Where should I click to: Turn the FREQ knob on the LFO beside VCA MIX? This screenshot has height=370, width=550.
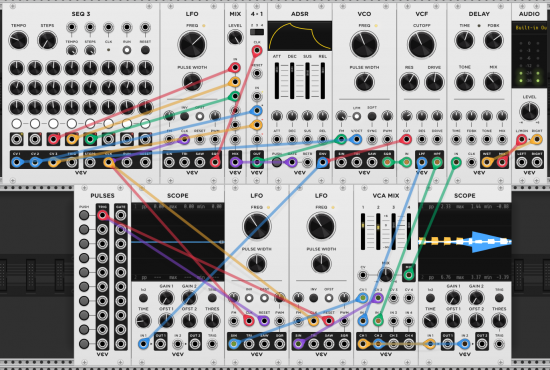(x=321, y=226)
